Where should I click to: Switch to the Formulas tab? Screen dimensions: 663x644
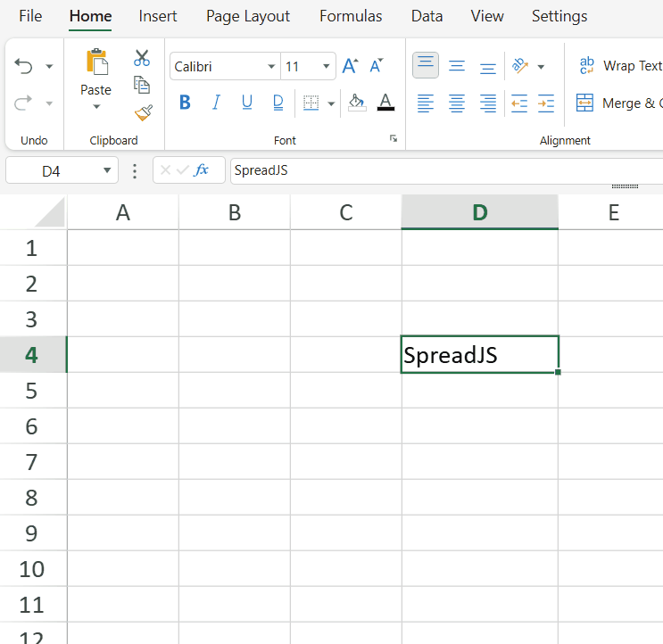[x=351, y=16]
